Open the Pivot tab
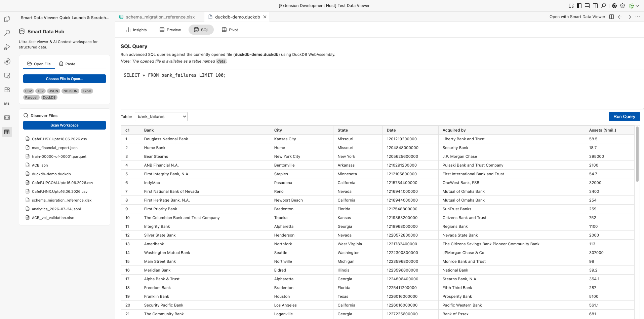Screen dimensions: 644x319 (230, 30)
